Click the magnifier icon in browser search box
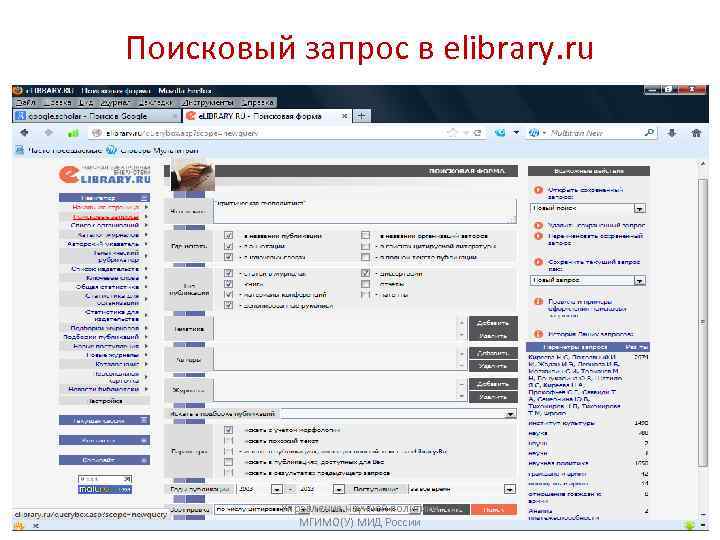Screen dimensions: 720x540 click(649, 133)
